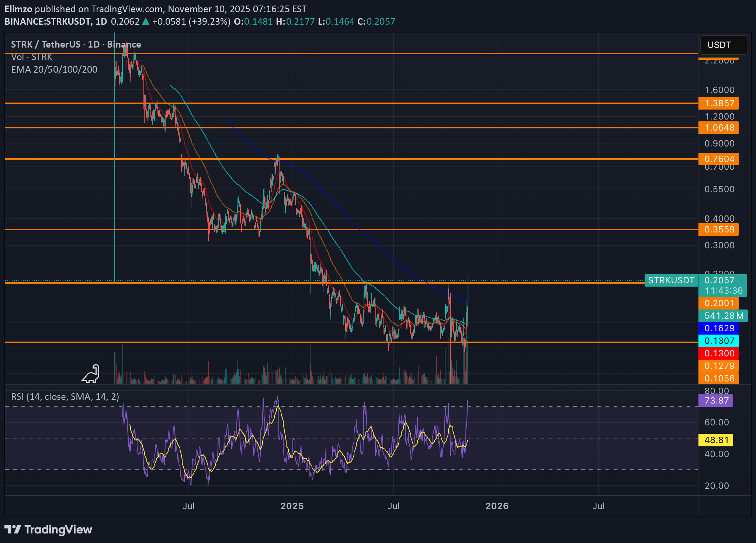Expand the EMA 20/50/100/200 indicator legend
This screenshot has width=756, height=543.
(x=54, y=69)
